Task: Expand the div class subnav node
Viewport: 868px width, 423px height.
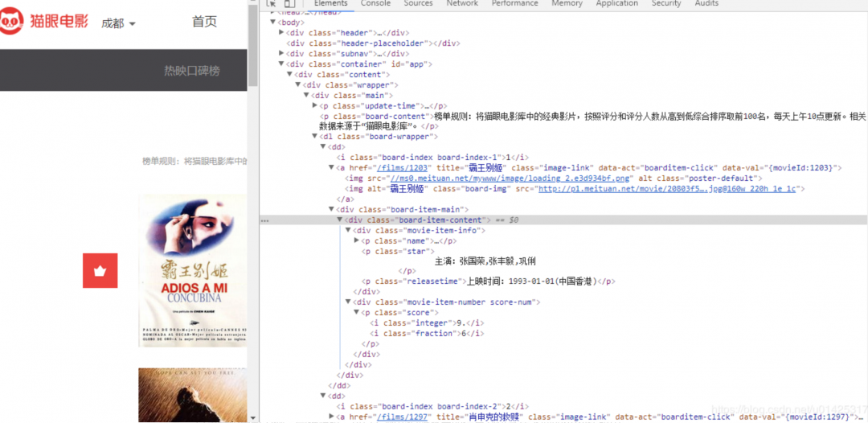Action: point(281,54)
